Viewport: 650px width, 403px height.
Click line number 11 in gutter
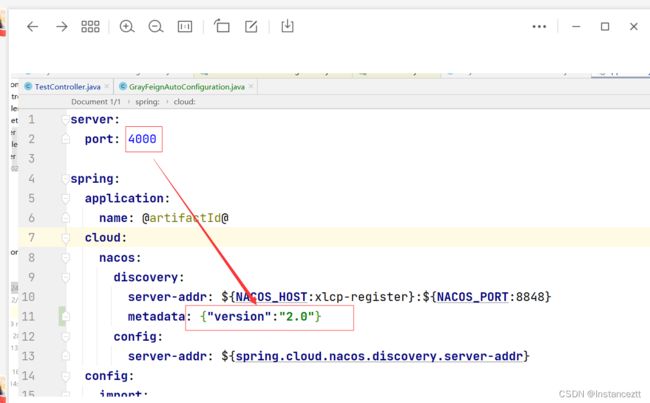[28, 317]
